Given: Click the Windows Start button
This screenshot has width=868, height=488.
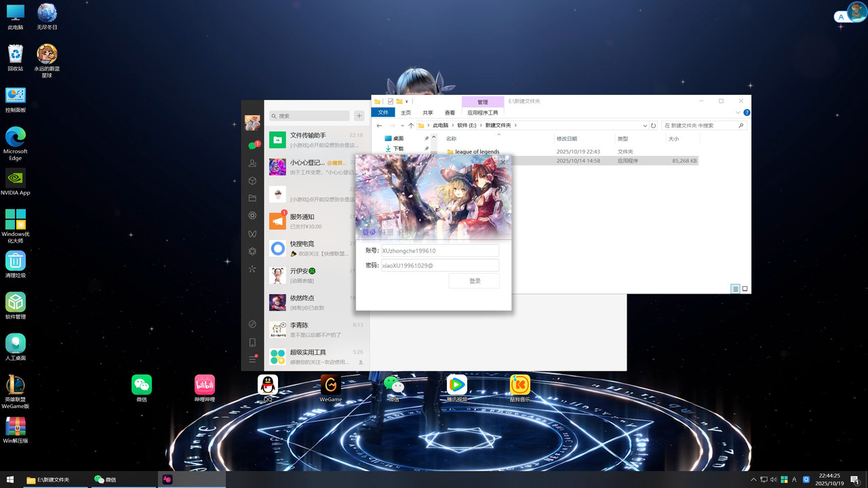Looking at the screenshot, I should click(x=10, y=479).
